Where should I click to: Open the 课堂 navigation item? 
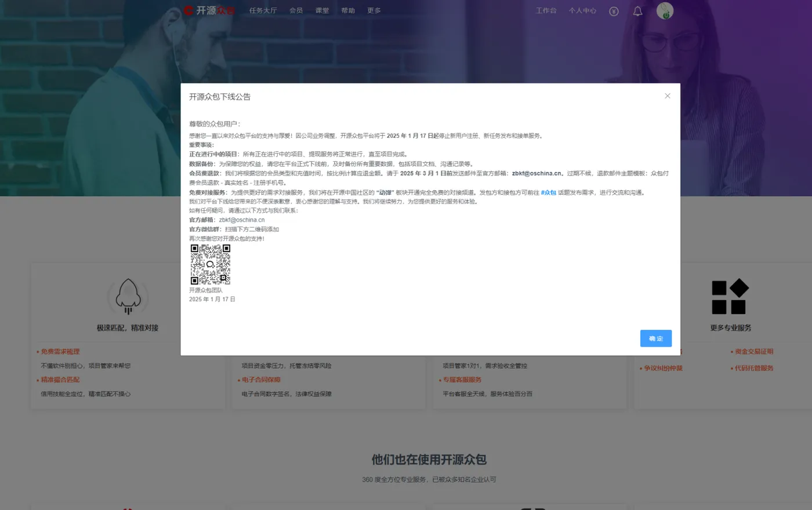click(x=322, y=10)
